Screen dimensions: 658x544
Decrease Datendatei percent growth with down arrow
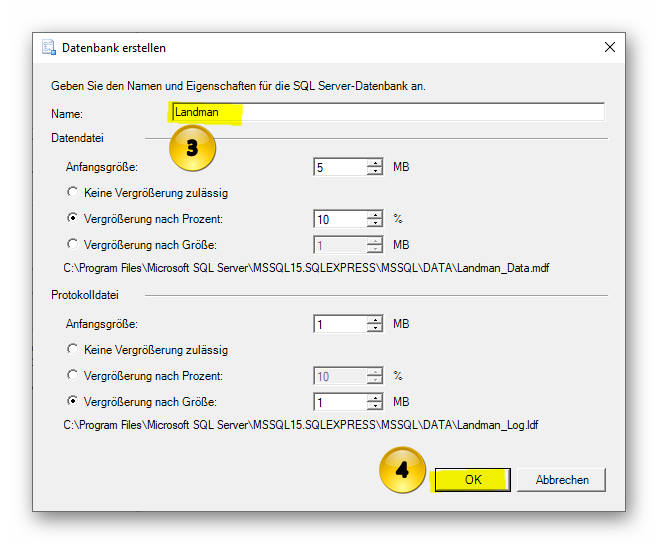[375, 224]
